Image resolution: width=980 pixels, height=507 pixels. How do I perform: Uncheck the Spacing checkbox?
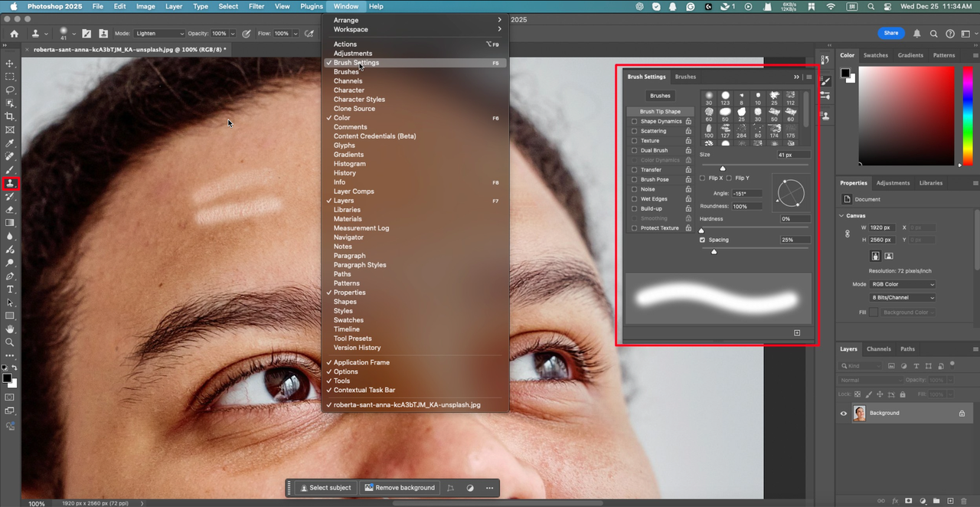point(703,240)
